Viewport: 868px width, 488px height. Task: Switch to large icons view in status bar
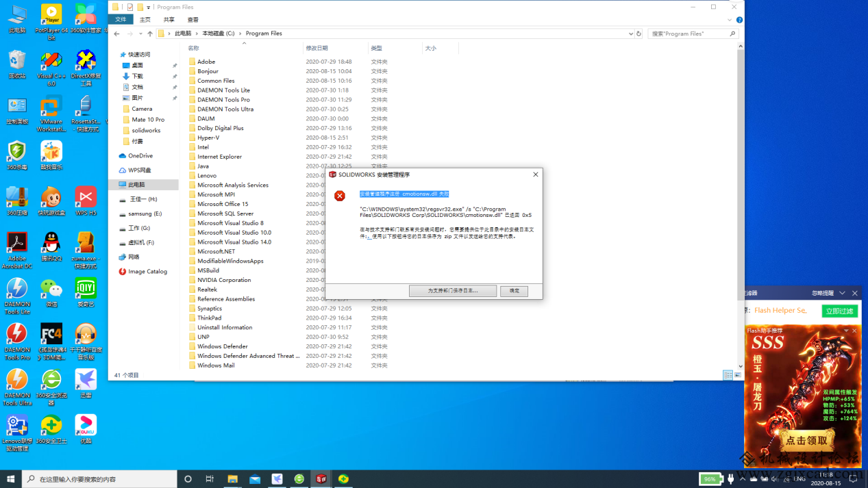[738, 375]
